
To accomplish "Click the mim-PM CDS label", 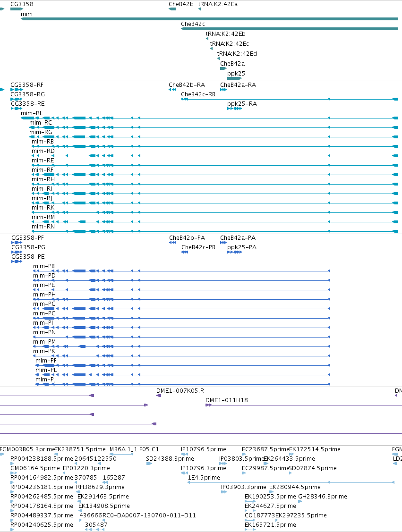I will tap(44, 342).
